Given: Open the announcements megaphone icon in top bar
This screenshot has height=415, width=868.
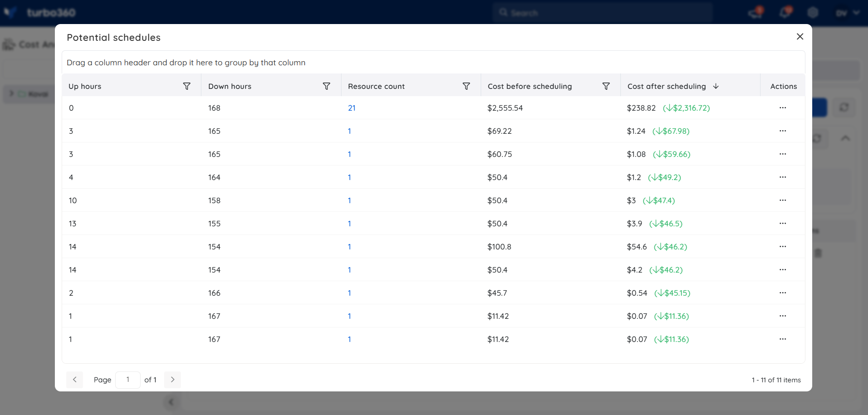Looking at the screenshot, I should (x=756, y=12).
